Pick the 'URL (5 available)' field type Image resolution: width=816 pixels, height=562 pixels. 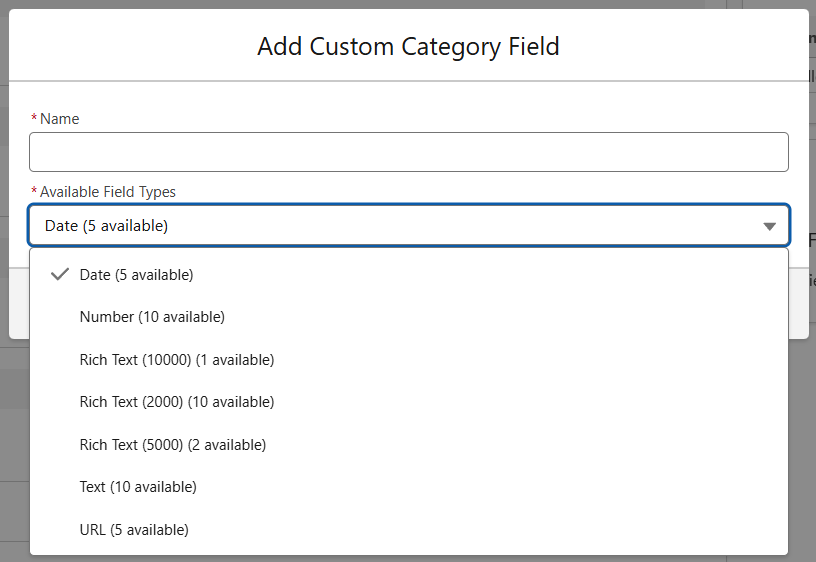134,529
